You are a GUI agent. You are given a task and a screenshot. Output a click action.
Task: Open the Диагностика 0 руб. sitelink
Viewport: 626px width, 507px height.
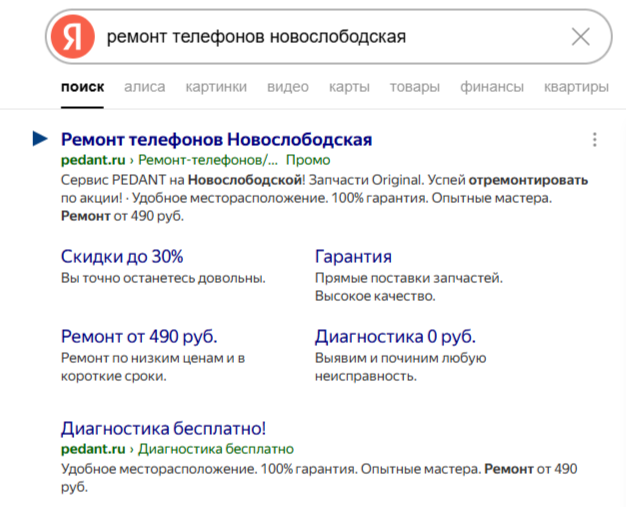point(395,337)
